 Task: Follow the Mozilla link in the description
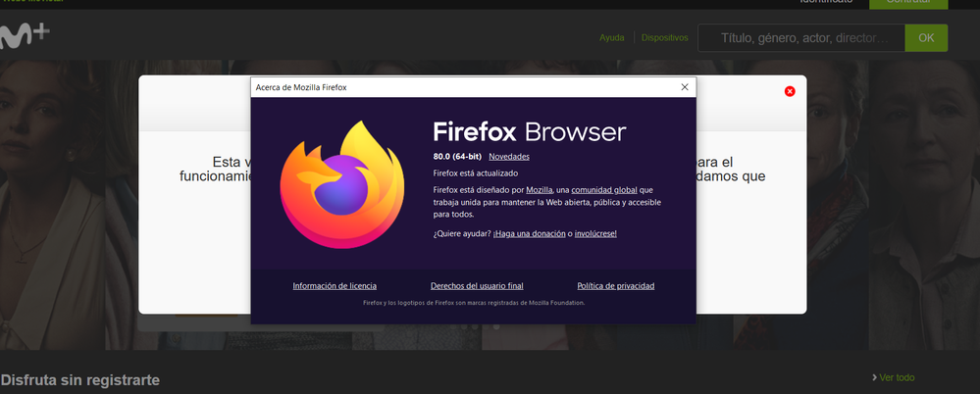coord(539,189)
